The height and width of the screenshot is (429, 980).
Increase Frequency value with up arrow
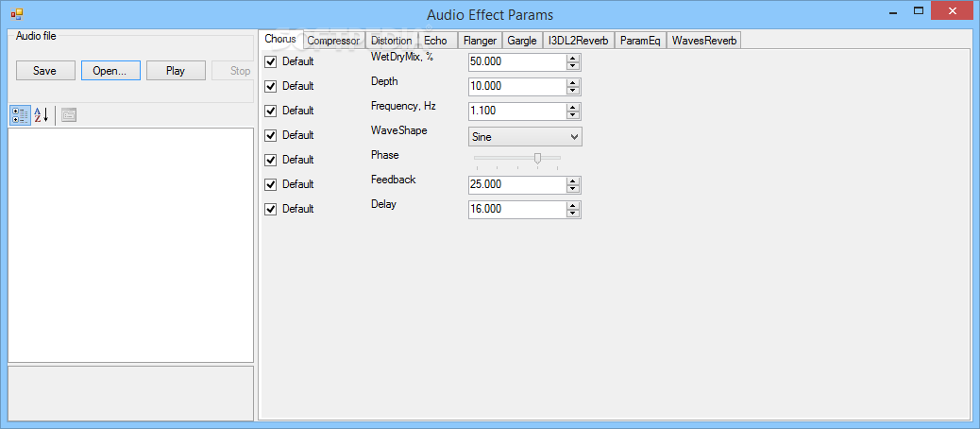[572, 108]
